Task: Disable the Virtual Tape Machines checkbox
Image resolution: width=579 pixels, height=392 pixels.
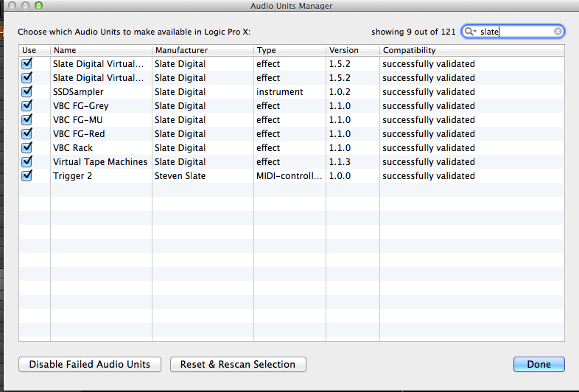Action: coord(27,162)
